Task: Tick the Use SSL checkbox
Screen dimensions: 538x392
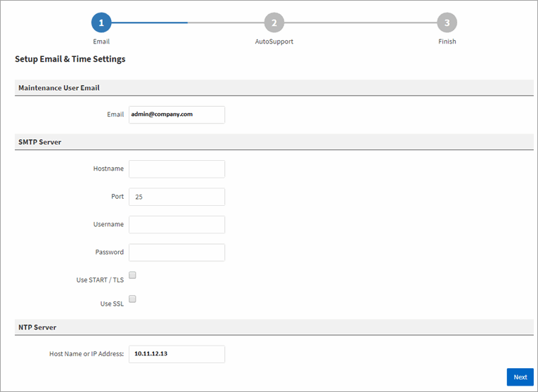Action: point(132,299)
